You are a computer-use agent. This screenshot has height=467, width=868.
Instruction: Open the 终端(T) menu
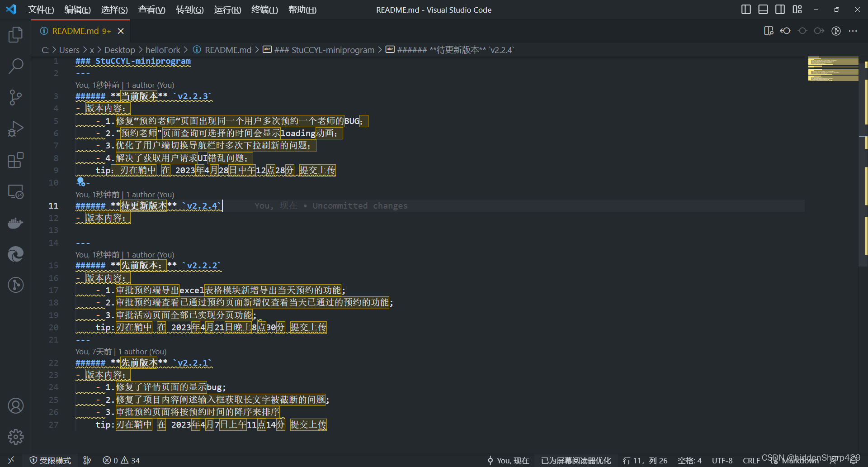click(264, 10)
